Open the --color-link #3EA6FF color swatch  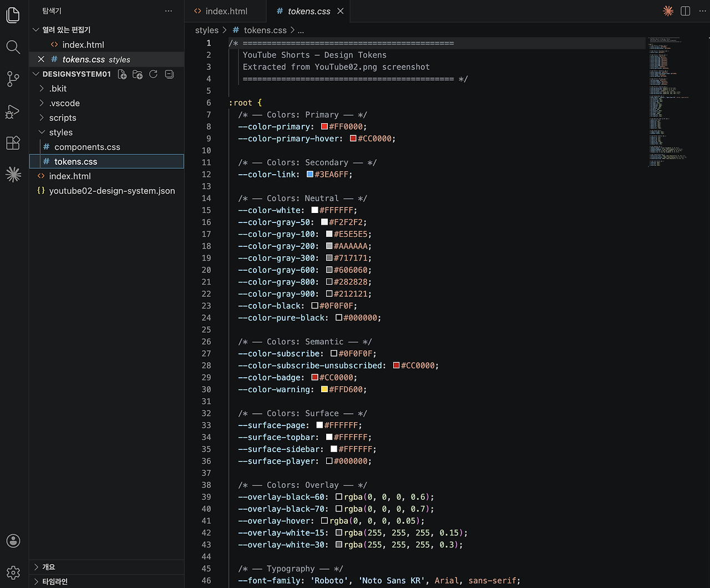[310, 174]
